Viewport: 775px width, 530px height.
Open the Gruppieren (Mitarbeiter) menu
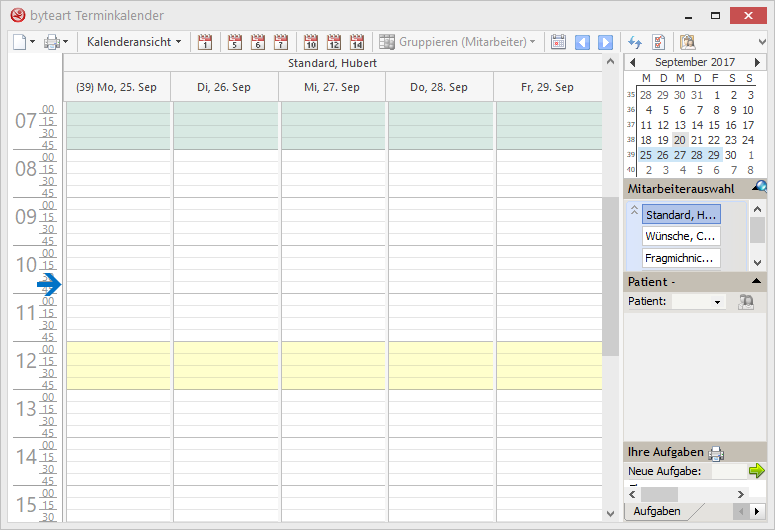click(x=459, y=42)
